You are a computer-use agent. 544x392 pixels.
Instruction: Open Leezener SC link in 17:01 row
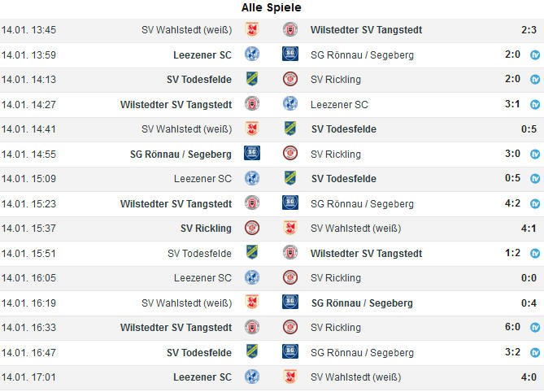(202, 377)
